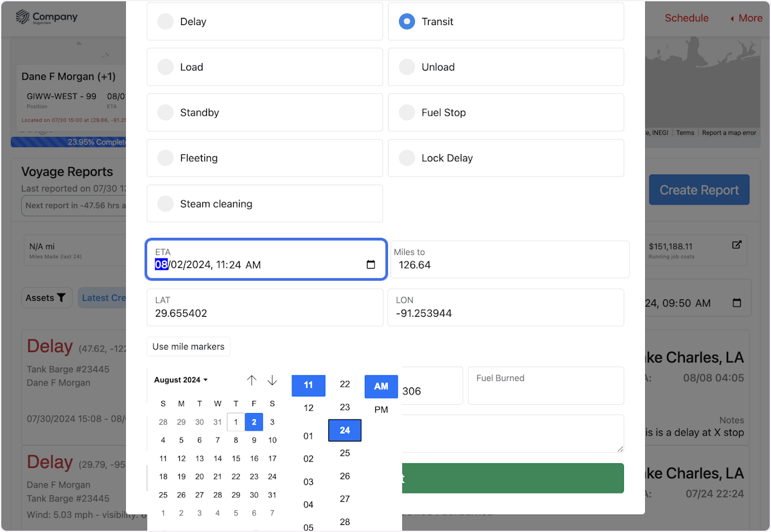The image size is (771, 532).
Task: Click the Latest Created tab
Action: click(104, 298)
